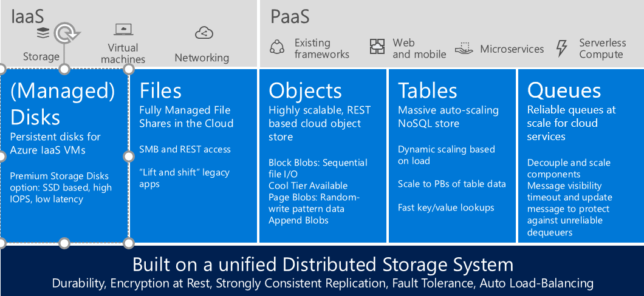Image resolution: width=644 pixels, height=296 pixels.
Task: Click the PaaS heading
Action: (x=290, y=17)
